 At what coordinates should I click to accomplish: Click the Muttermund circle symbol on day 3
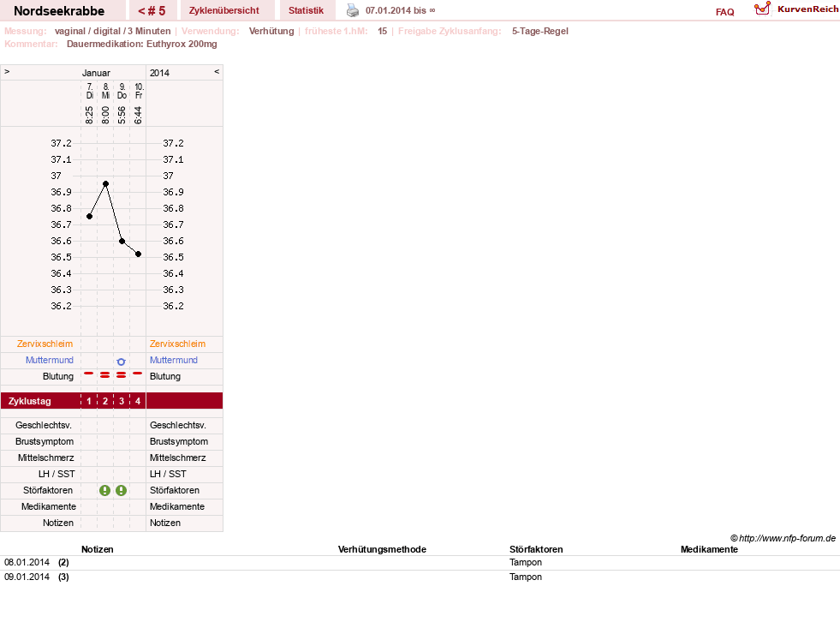point(121,362)
